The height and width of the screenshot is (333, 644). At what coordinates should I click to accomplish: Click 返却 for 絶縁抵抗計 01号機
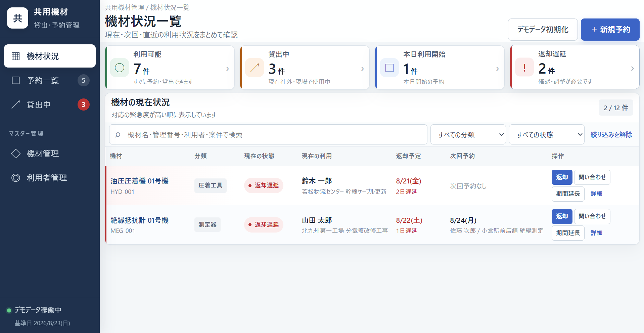pos(562,216)
